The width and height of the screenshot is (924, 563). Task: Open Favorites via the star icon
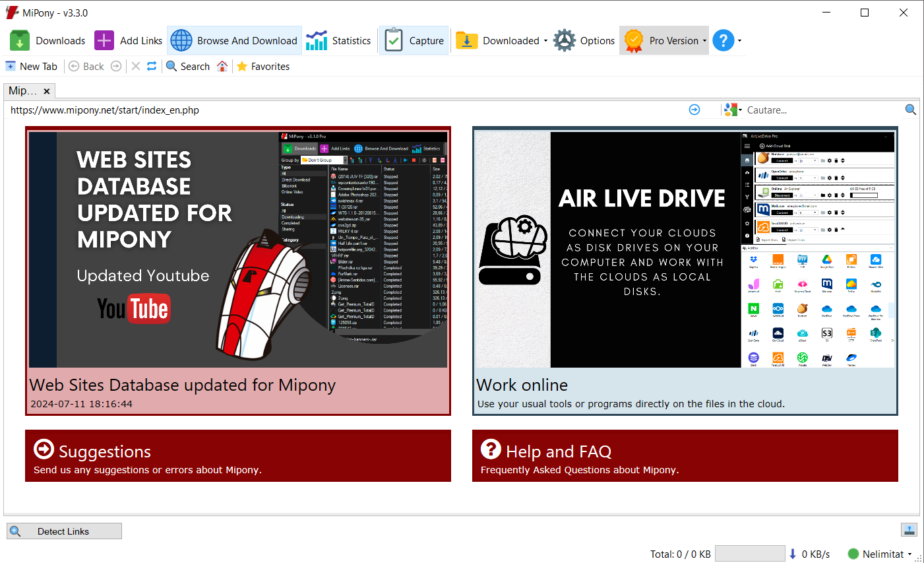tap(242, 66)
